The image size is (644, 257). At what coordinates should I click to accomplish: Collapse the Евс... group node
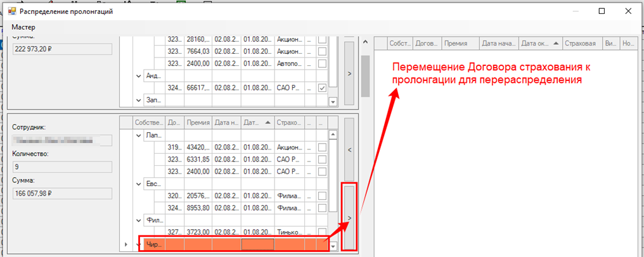coord(139,184)
